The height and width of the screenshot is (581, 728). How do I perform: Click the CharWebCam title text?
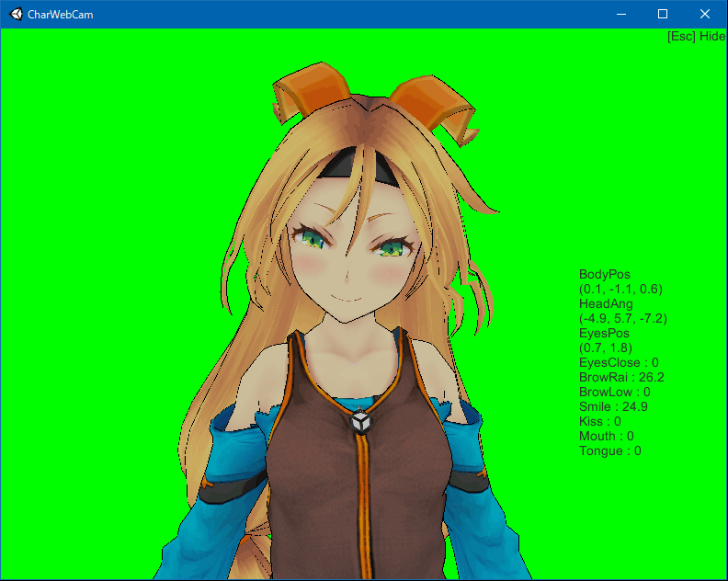click(61, 15)
